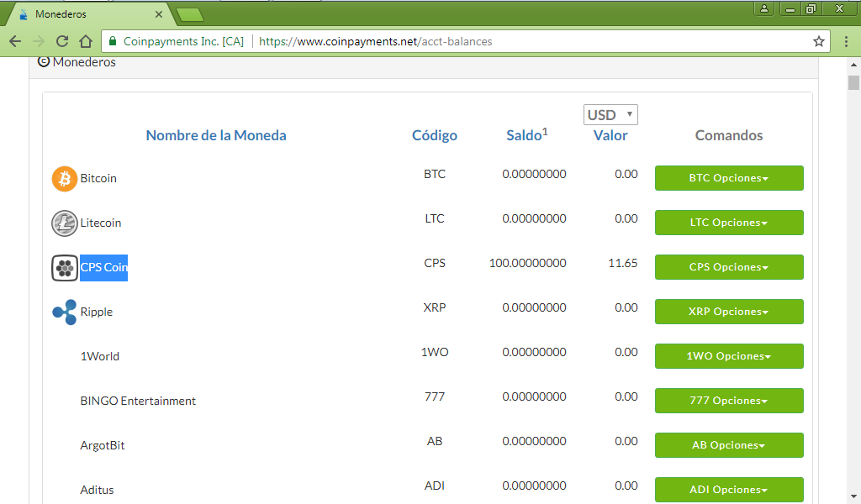Open the USD currency dropdown
This screenshot has height=504, width=861.
tap(610, 114)
